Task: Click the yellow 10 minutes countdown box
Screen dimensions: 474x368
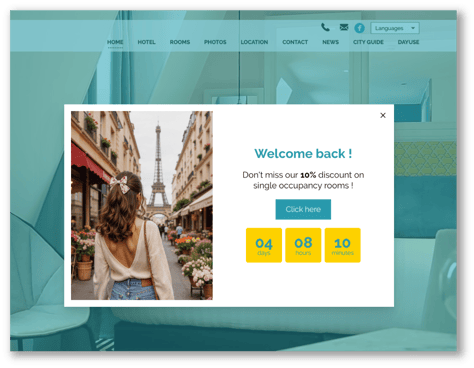Action: coord(342,245)
